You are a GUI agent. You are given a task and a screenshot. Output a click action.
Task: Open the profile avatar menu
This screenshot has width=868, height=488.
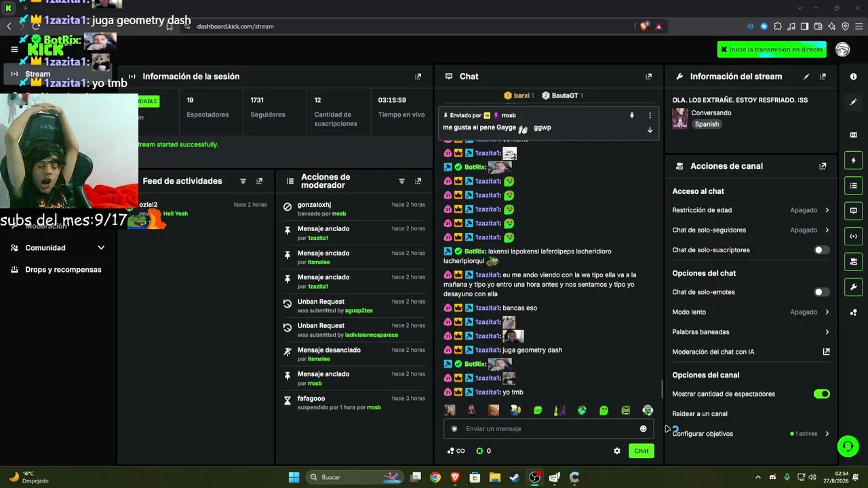click(x=843, y=49)
